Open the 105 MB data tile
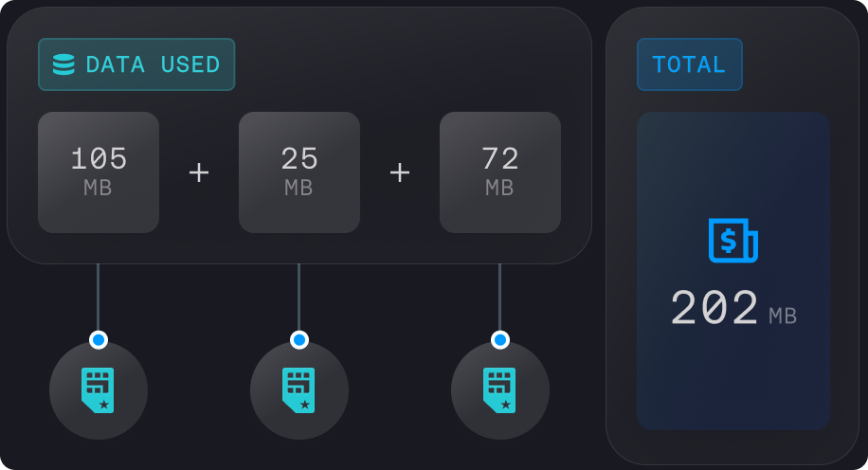Image resolution: width=868 pixels, height=470 pixels. pyautogui.click(x=99, y=172)
